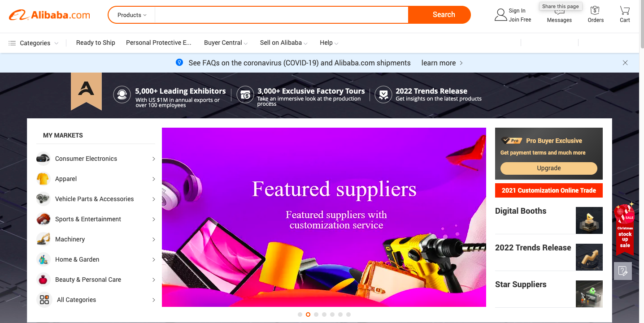This screenshot has width=644, height=323.
Task: Dismiss the COVID-19 FAQ banner
Action: click(625, 63)
